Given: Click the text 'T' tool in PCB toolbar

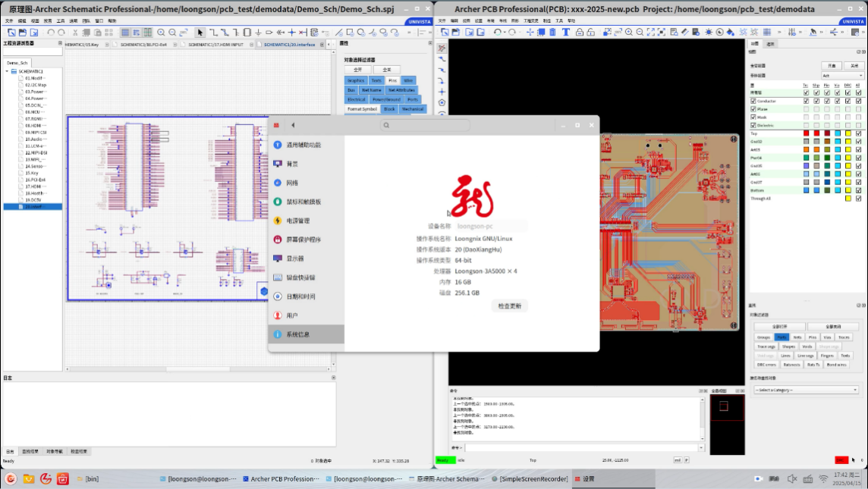Looking at the screenshot, I should pyautogui.click(x=566, y=32).
